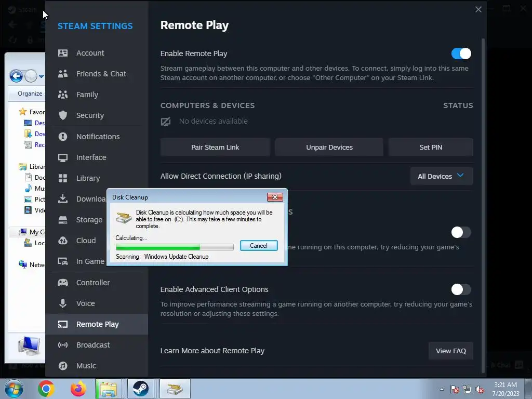Launch Firefox from the taskbar
Viewport: 532px width, 399px height.
click(x=78, y=389)
